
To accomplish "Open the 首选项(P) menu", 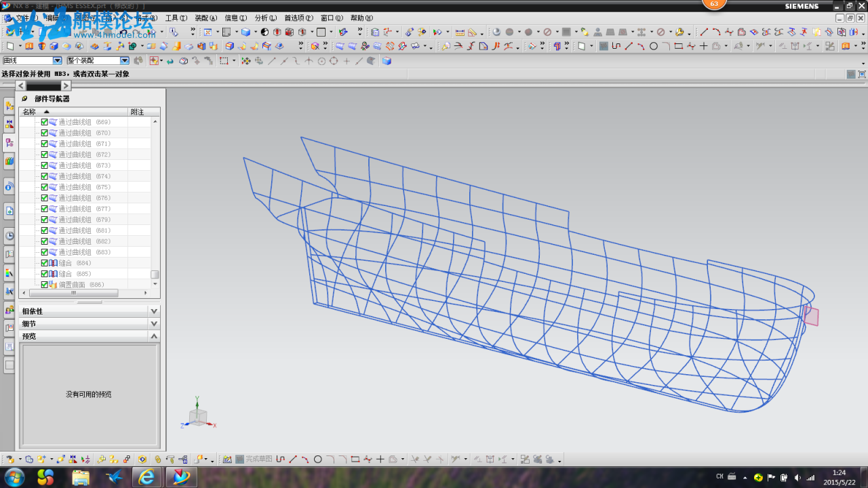I will [298, 18].
